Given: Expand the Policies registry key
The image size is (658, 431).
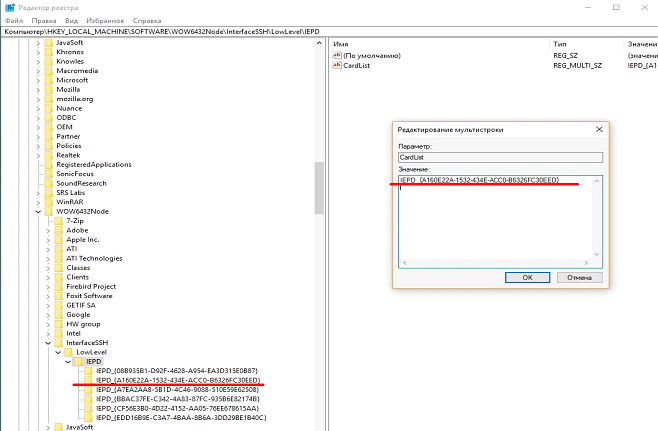Looking at the screenshot, I should point(38,145).
